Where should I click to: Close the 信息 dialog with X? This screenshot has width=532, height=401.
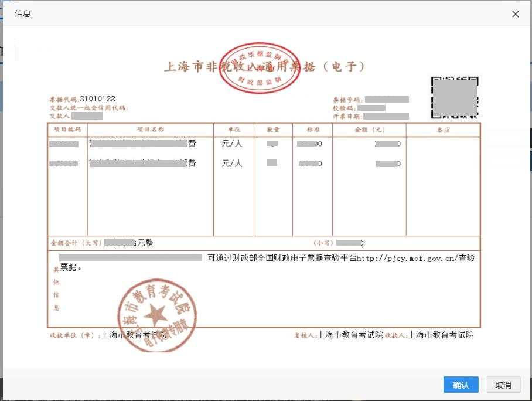516,14
